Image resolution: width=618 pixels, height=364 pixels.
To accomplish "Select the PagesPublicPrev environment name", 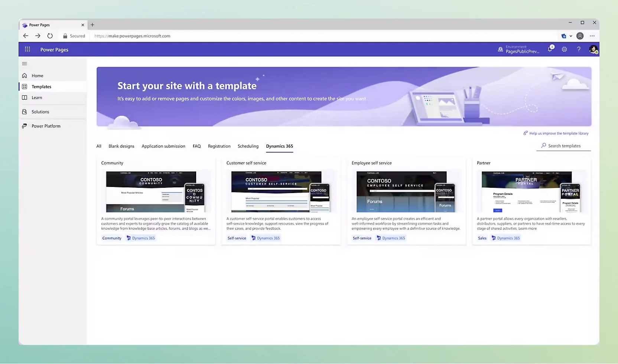I will 522,52.
